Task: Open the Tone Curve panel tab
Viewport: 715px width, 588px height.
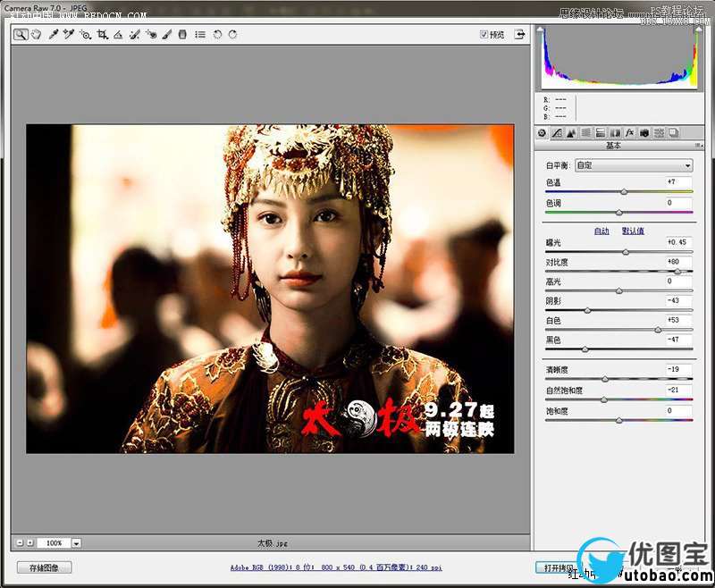Action: [557, 132]
